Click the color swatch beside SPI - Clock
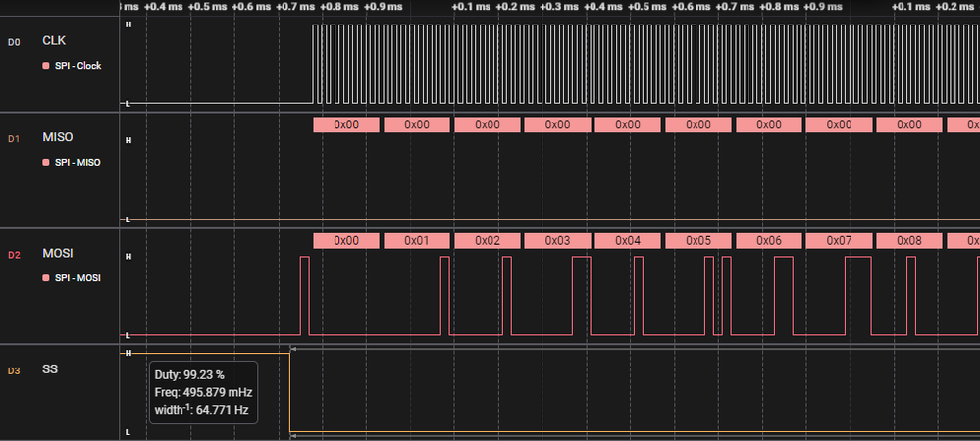Screen dimensions: 980x441 (46, 66)
